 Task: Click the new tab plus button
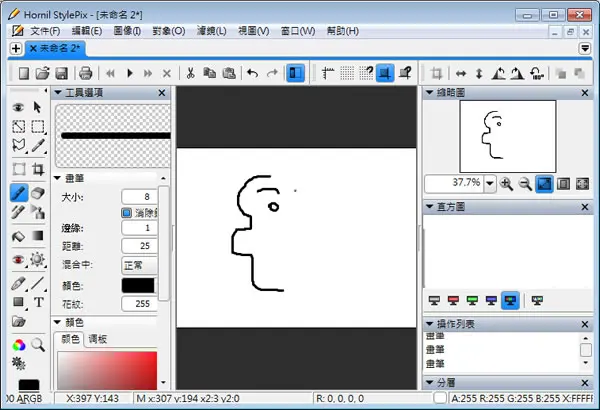[x=16, y=49]
